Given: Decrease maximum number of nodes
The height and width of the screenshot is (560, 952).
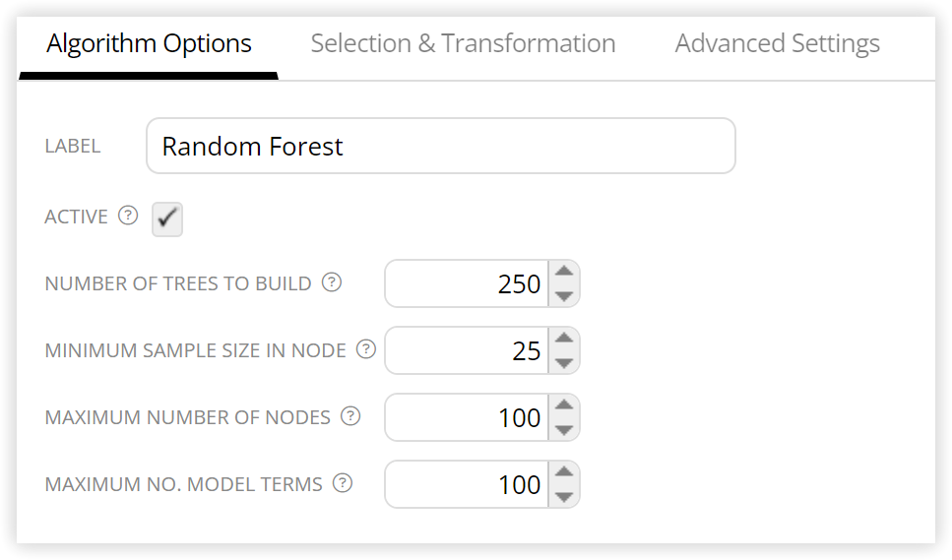Looking at the screenshot, I should [x=564, y=429].
